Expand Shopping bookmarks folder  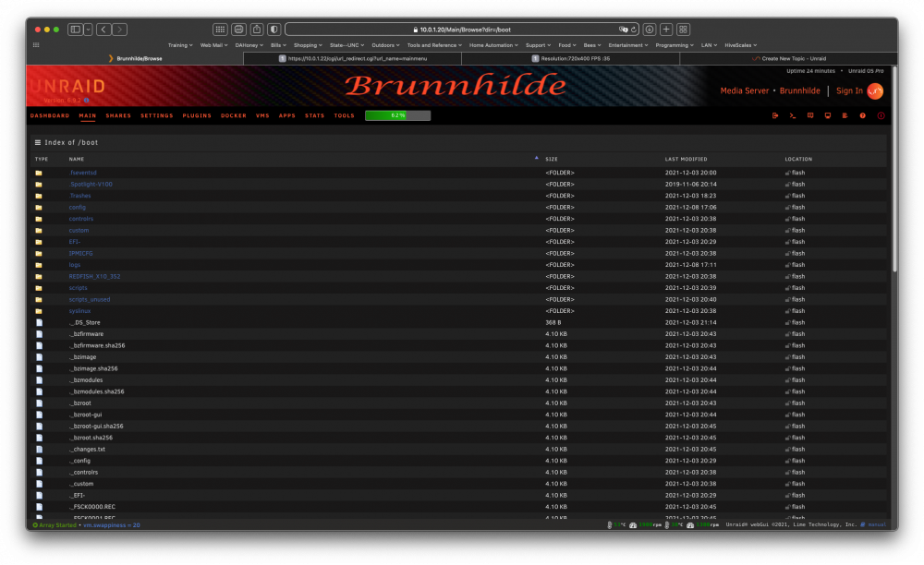308,45
